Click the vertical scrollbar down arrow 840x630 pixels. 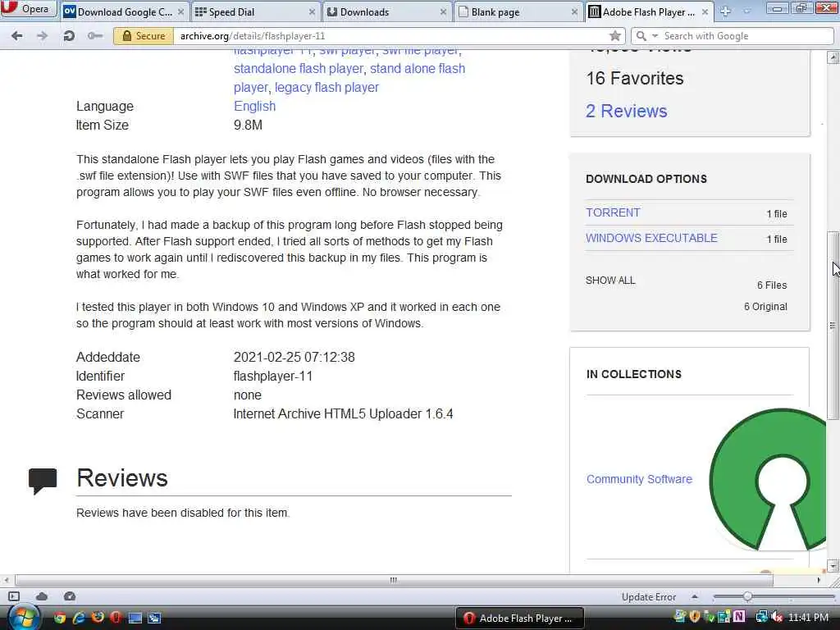pyautogui.click(x=833, y=566)
